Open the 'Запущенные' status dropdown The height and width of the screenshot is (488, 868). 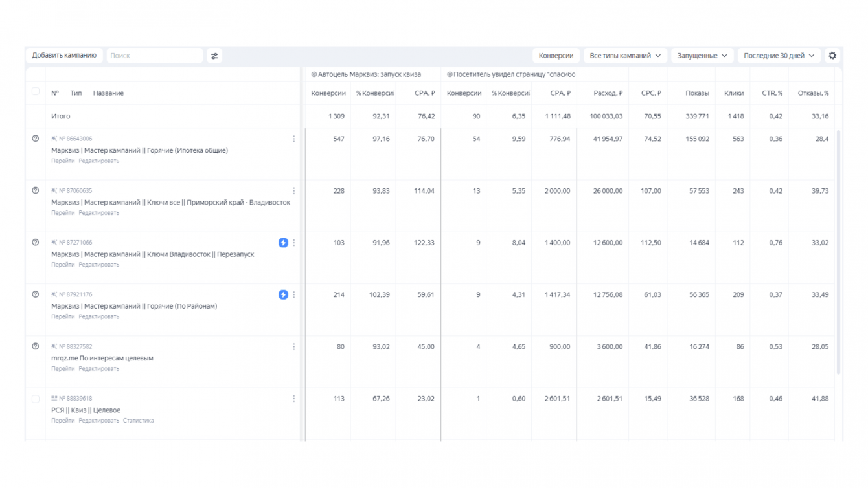[x=702, y=56]
